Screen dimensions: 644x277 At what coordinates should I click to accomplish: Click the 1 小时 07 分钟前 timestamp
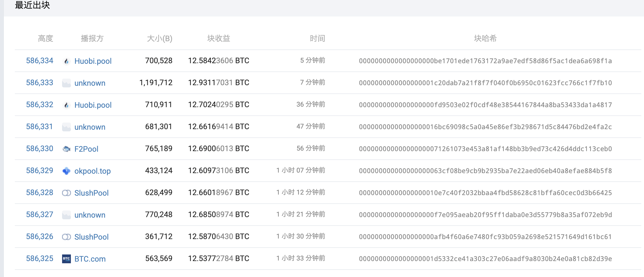(x=301, y=170)
